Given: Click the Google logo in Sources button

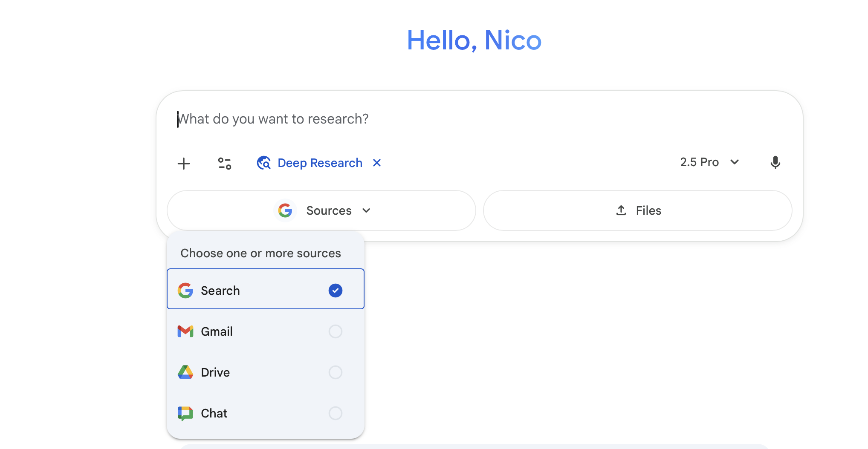Looking at the screenshot, I should [285, 210].
